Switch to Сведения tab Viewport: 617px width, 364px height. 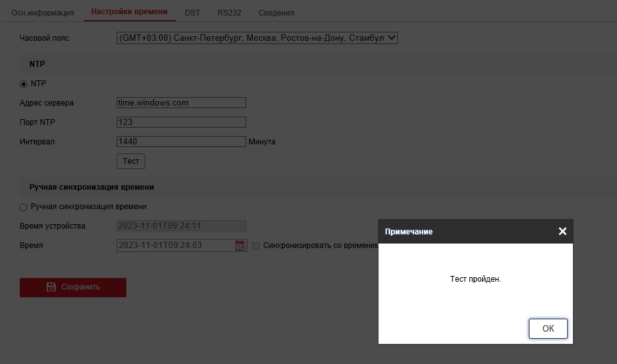(x=276, y=12)
